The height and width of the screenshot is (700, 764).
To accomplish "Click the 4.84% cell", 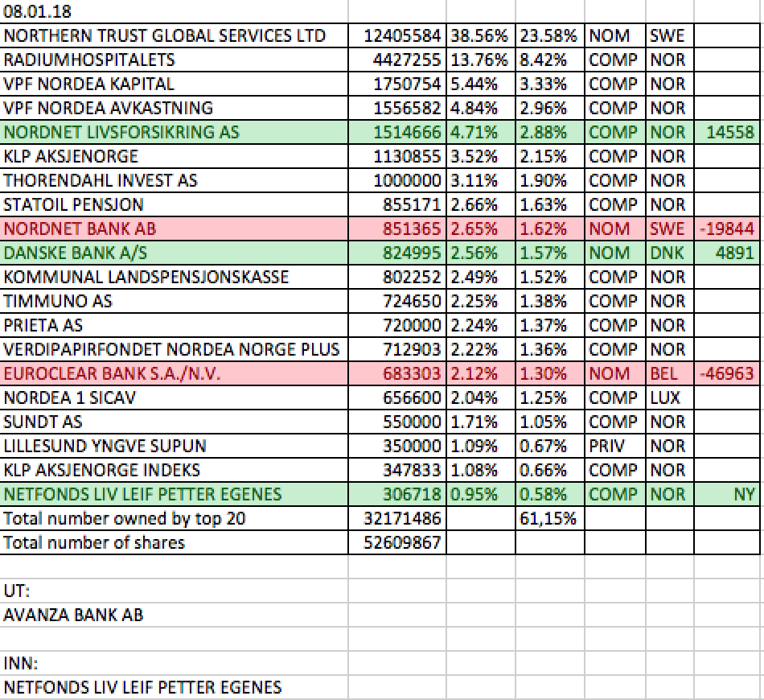I will tap(481, 108).
